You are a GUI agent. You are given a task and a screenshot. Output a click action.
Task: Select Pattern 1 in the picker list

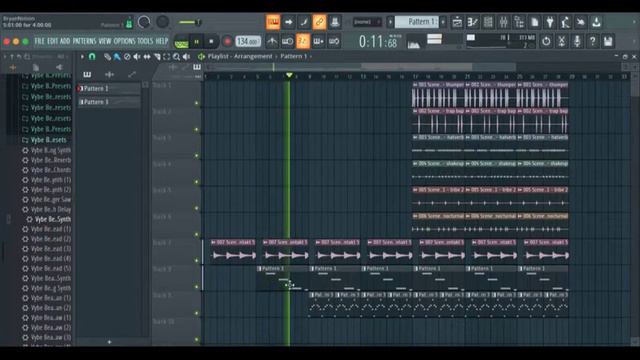click(109, 89)
